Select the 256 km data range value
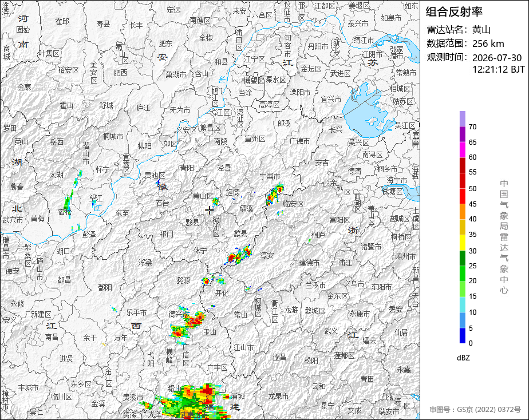529x420 pixels. click(488, 44)
